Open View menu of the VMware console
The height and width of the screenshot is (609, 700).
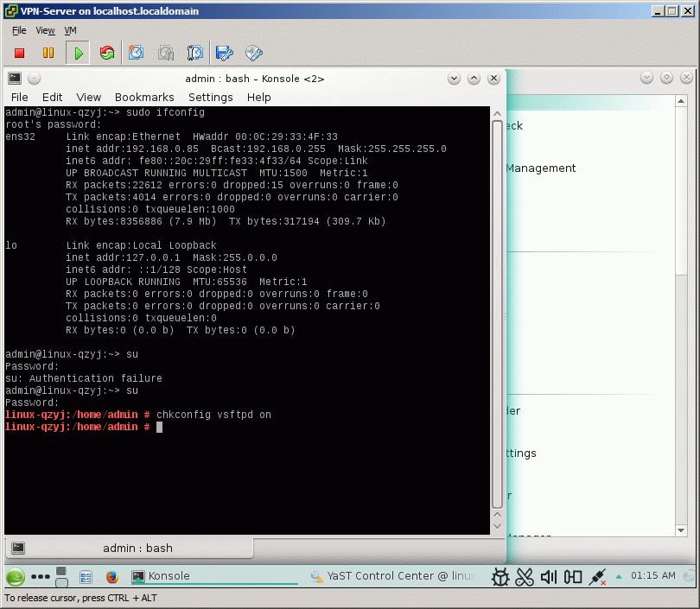point(45,30)
